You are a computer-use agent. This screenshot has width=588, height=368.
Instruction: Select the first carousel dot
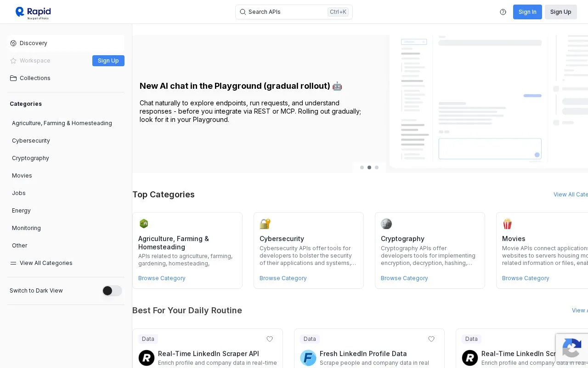point(362,167)
